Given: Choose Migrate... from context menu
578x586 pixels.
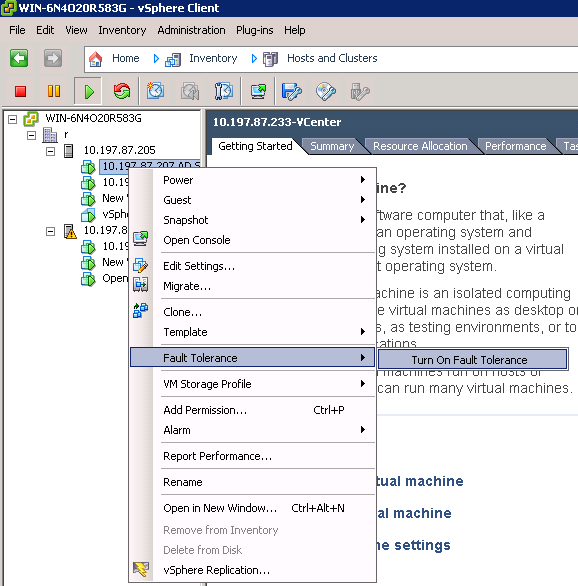Looking at the screenshot, I should click(253, 286).
